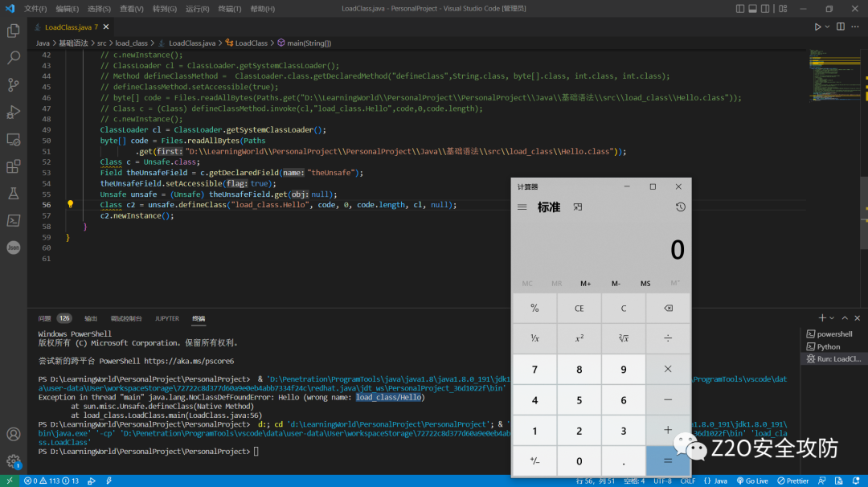Image resolution: width=868 pixels, height=487 pixels.
Task: Open the 帮助(H) menu
Action: (x=262, y=9)
